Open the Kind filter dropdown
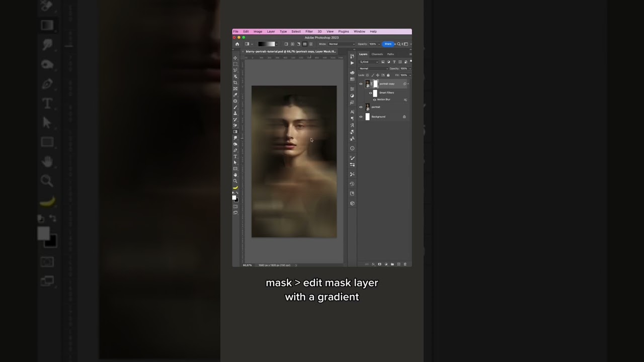The width and height of the screenshot is (644, 362). point(369,62)
